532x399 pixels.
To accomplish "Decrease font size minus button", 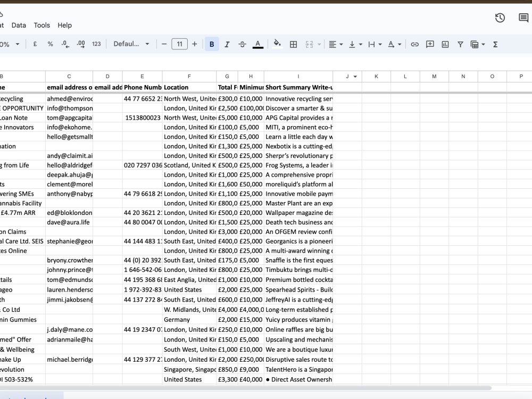I will (164, 44).
